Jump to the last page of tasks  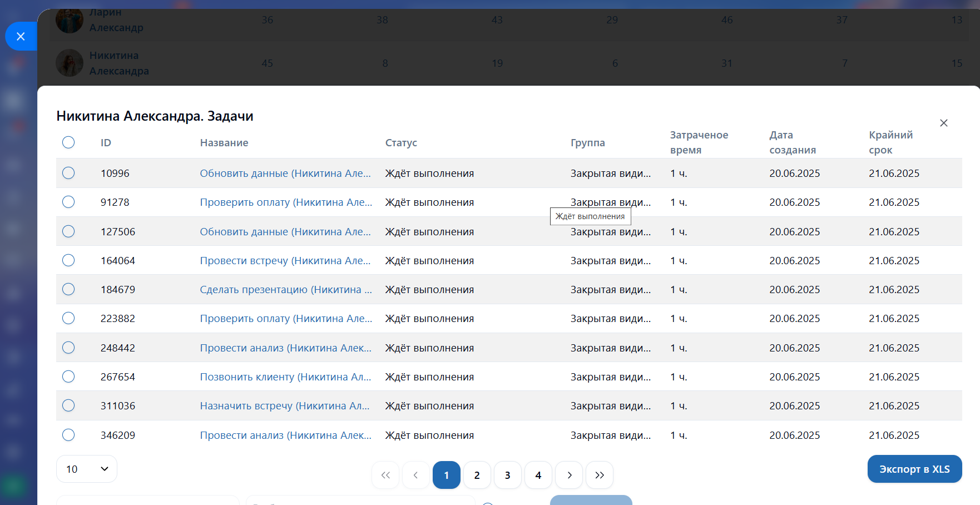click(x=599, y=475)
